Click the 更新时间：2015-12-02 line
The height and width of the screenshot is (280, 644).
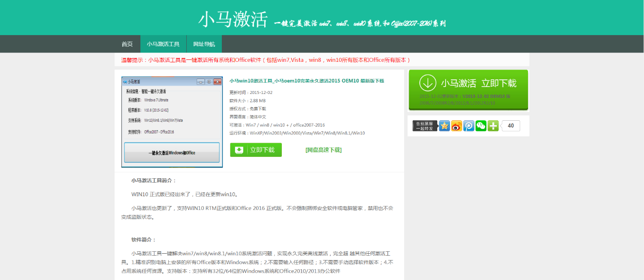click(251, 93)
